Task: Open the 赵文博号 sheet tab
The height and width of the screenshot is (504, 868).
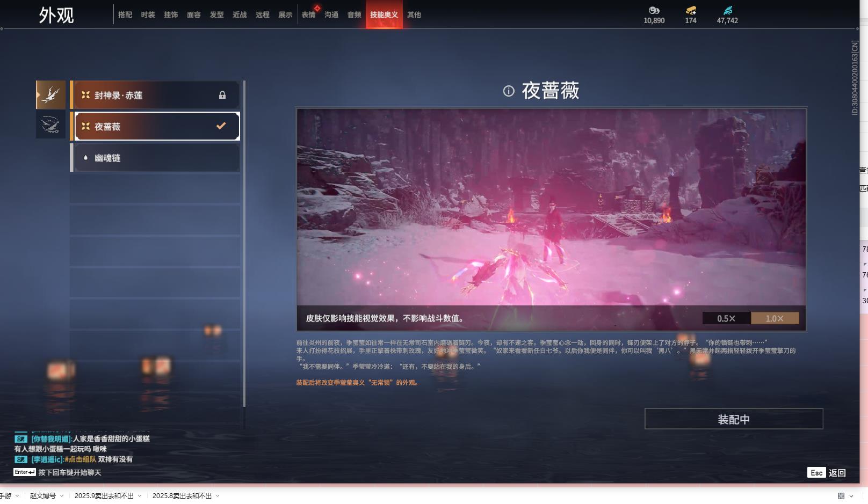Action: click(x=43, y=496)
